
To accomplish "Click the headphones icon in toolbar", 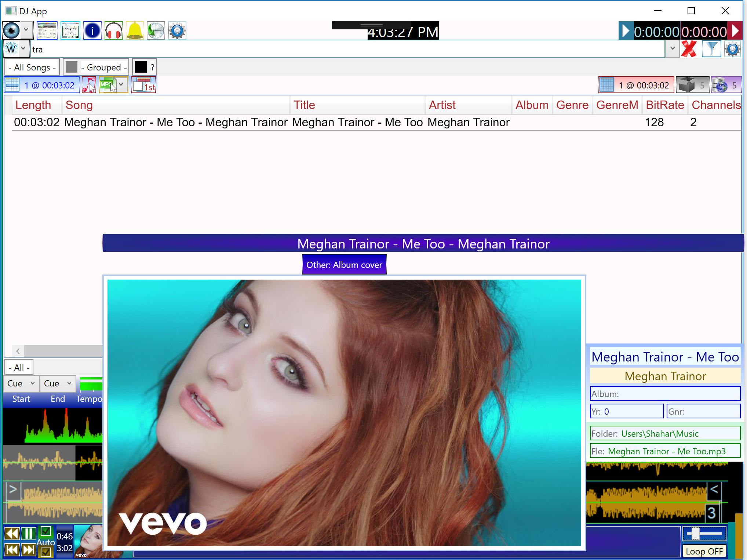I will [x=113, y=31].
